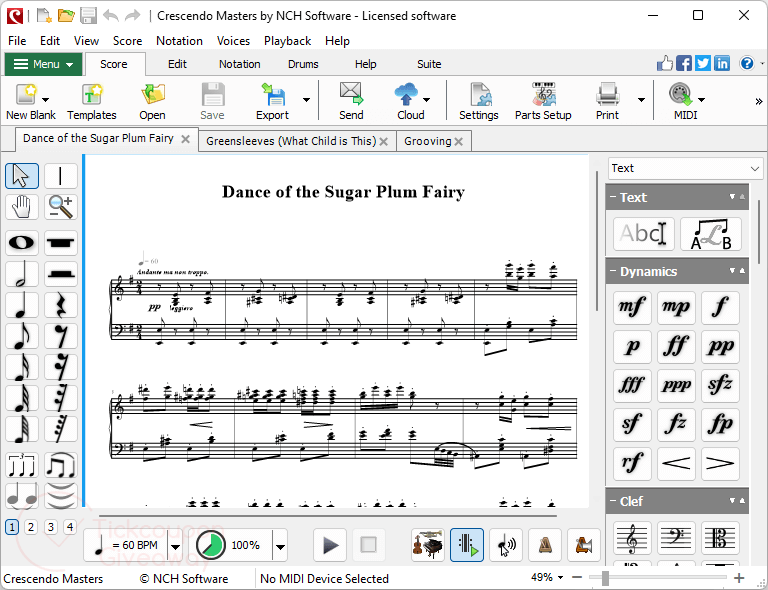Screen dimensions: 768x590
Task: Open the instruments selection icon
Action: tap(428, 544)
